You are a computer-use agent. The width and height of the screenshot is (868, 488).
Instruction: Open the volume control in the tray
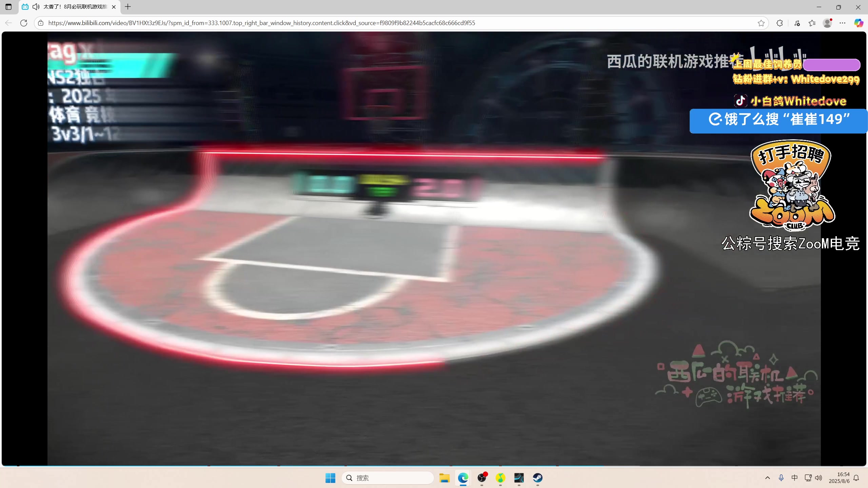point(818,478)
